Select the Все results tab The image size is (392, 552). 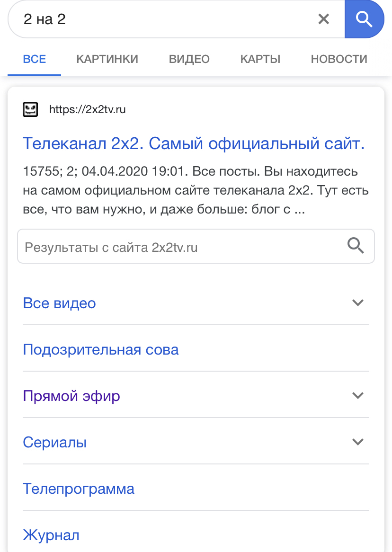(x=35, y=59)
